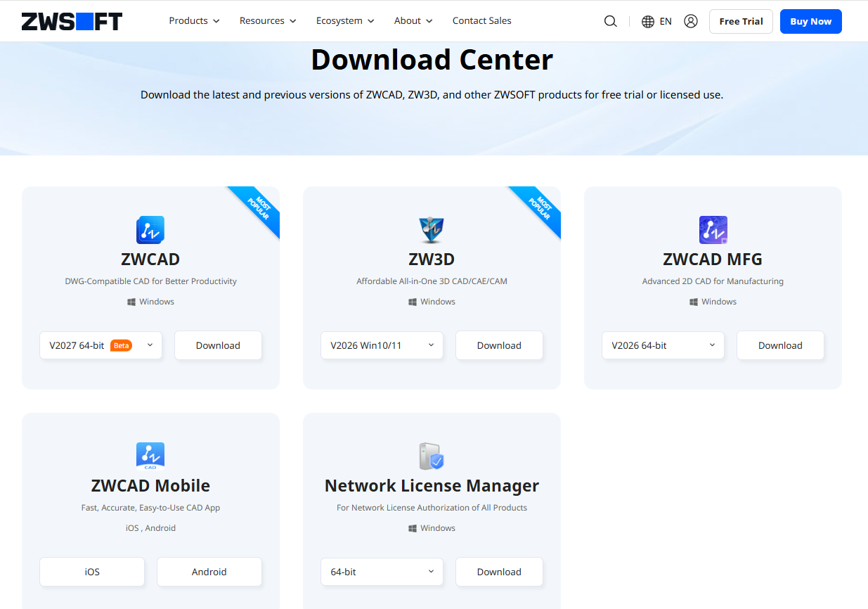Go to Contact Sales
Screen dimensions: 868x609
(482, 21)
